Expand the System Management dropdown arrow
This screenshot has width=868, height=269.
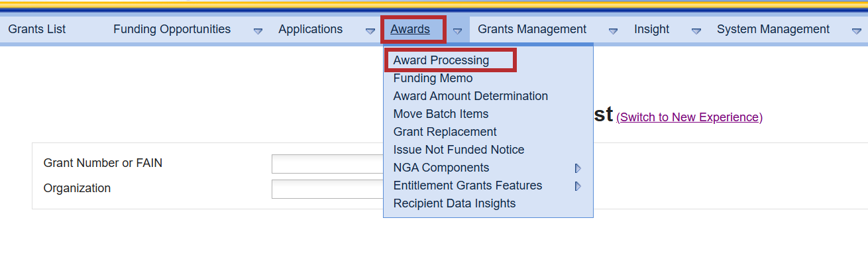[855, 30]
